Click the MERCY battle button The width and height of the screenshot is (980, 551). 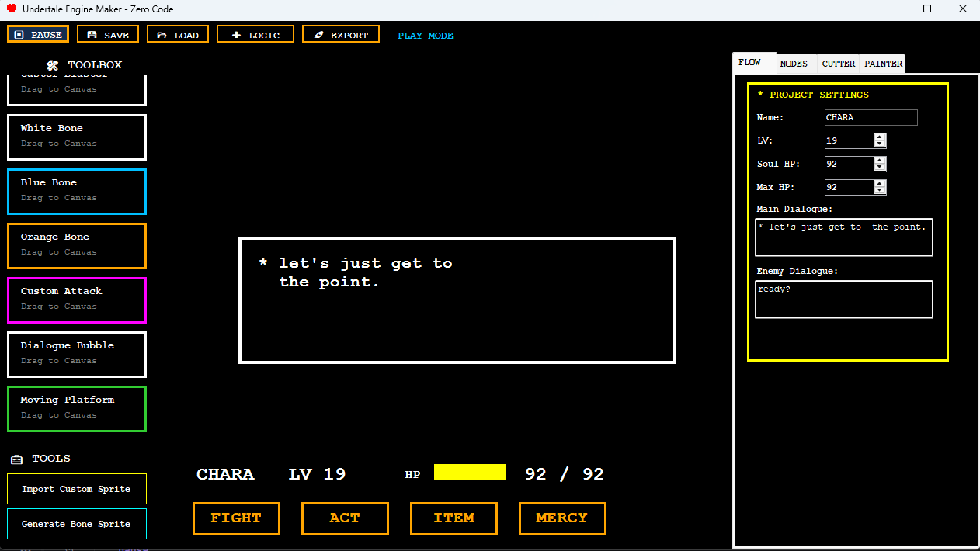pyautogui.click(x=562, y=518)
